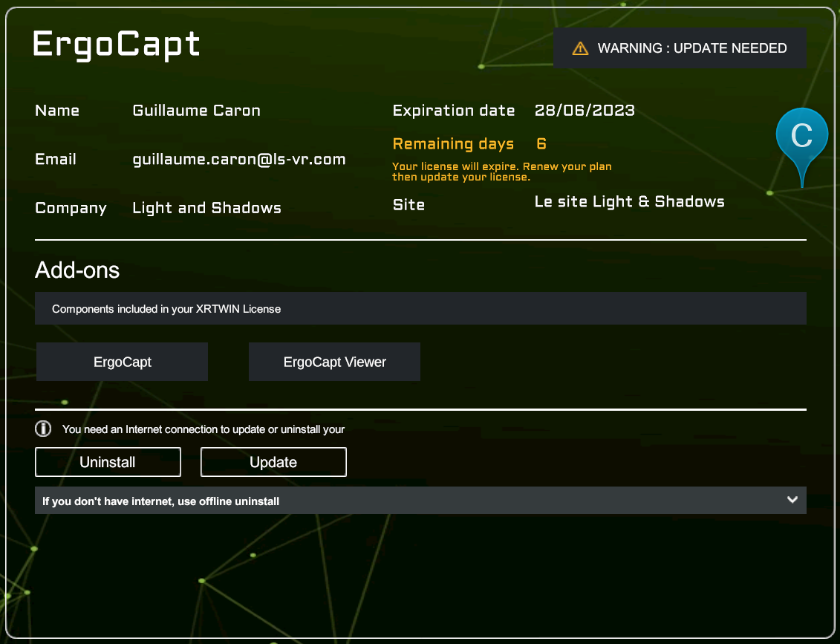Click the name Guillaume Caron
This screenshot has height=644, width=840.
tap(197, 111)
